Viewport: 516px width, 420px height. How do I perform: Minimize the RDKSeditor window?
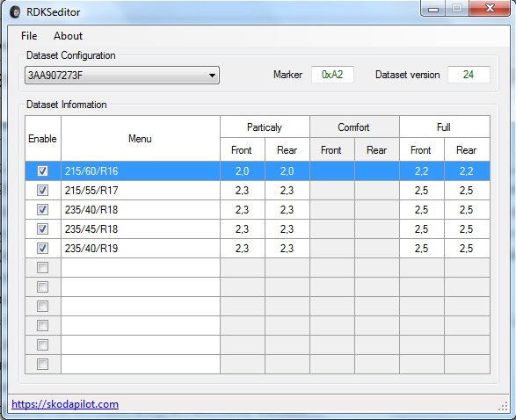tap(433, 8)
